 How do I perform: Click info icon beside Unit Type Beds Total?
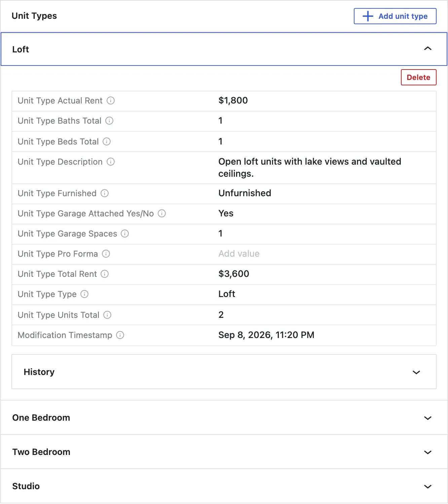(107, 142)
